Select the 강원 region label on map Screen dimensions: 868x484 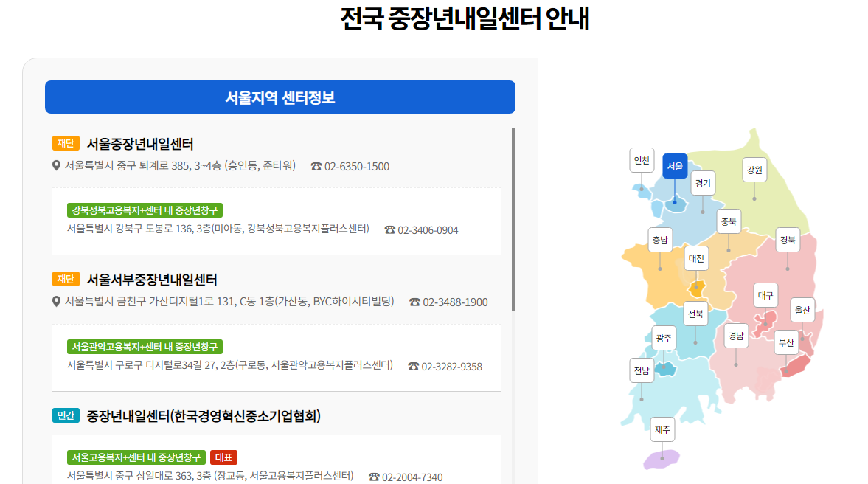(754, 170)
